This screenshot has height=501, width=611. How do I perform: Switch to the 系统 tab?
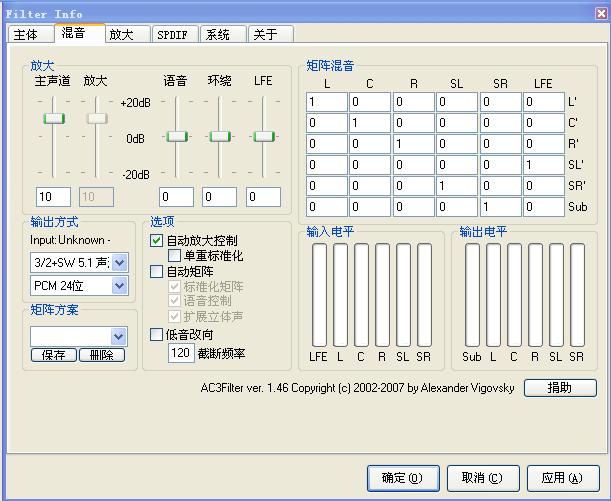click(x=223, y=34)
